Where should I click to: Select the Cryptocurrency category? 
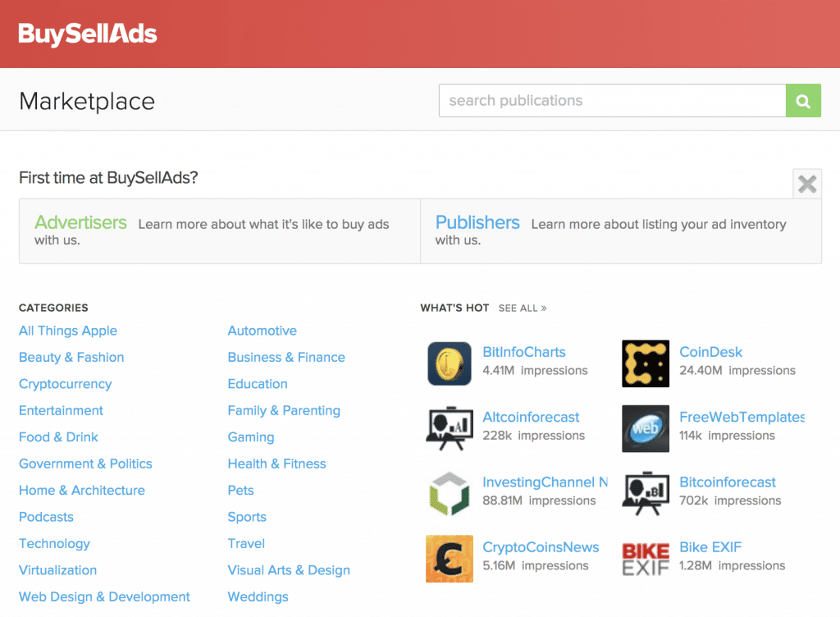[x=65, y=384]
